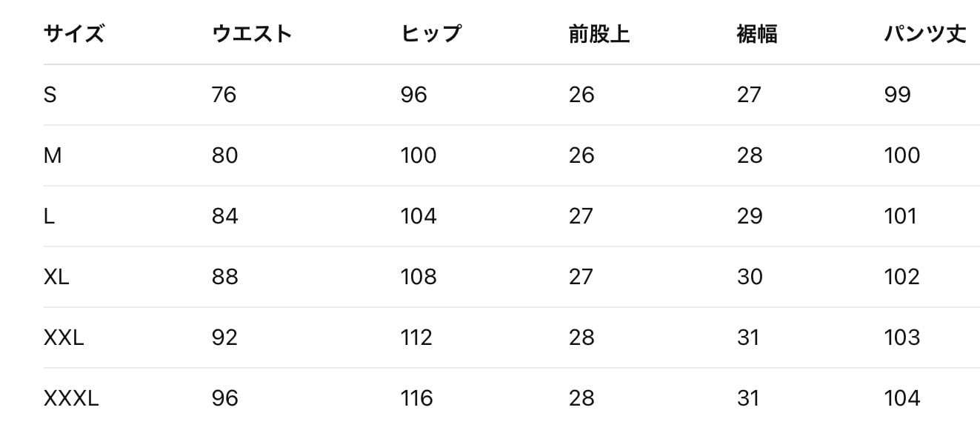Click pants length 99 in S row
Image resolution: width=980 pixels, height=433 pixels.
(x=897, y=95)
